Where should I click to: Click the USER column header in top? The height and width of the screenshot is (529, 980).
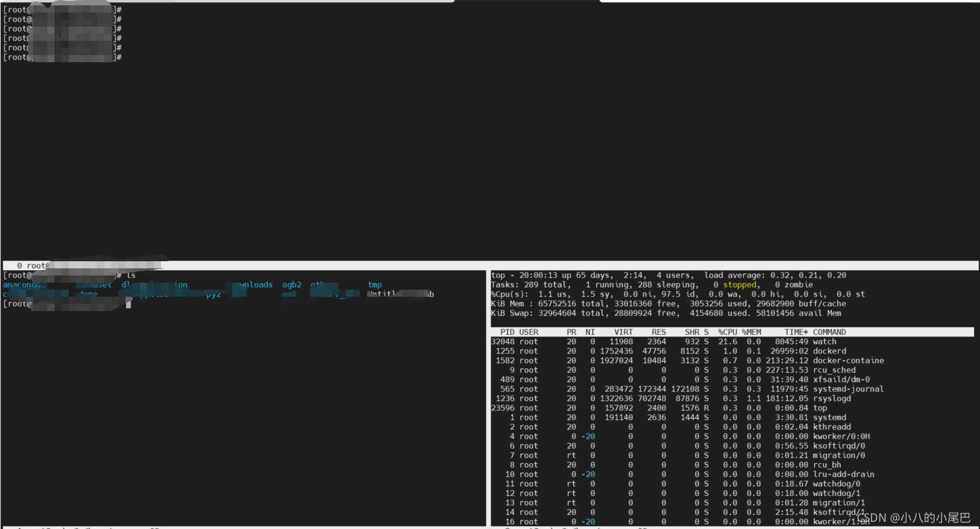point(529,332)
